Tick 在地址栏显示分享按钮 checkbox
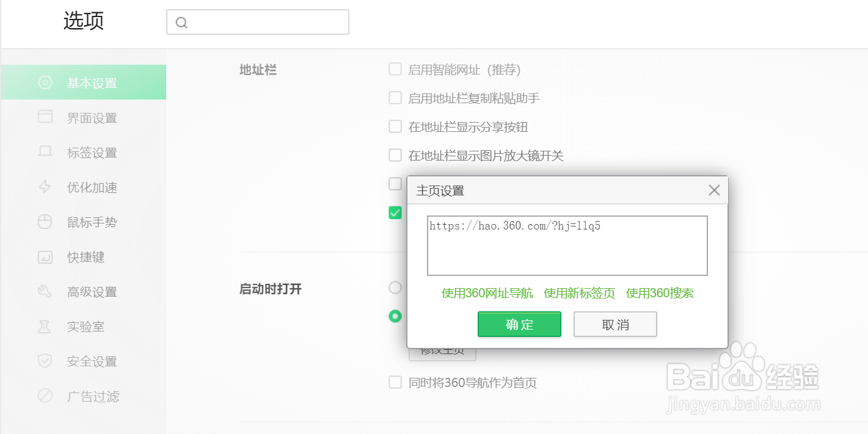868x434 pixels. tap(395, 126)
